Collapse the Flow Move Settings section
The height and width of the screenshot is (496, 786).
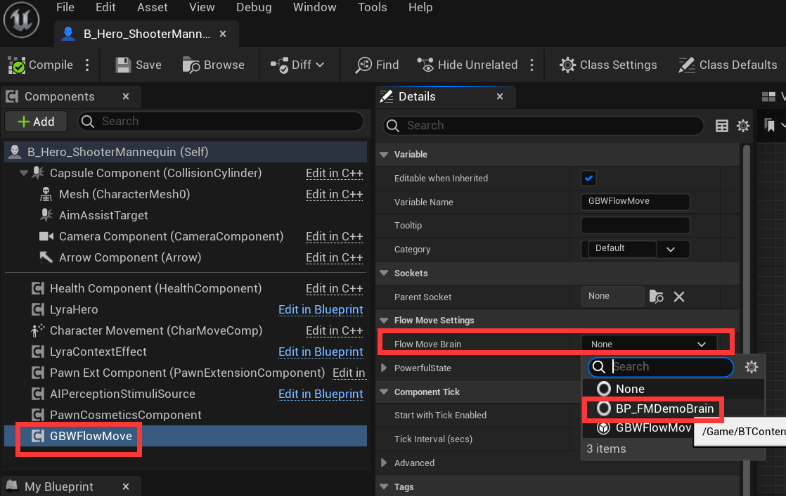click(384, 320)
